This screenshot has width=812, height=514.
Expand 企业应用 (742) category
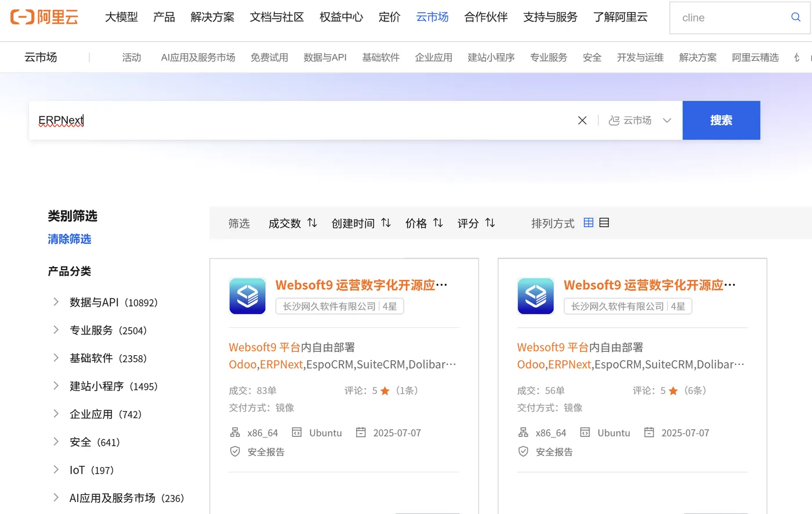tap(56, 413)
